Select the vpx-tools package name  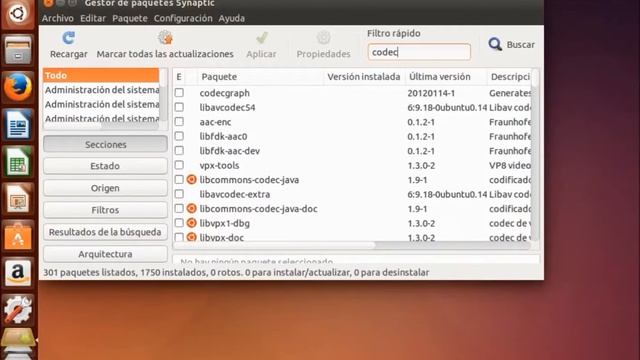(219, 165)
